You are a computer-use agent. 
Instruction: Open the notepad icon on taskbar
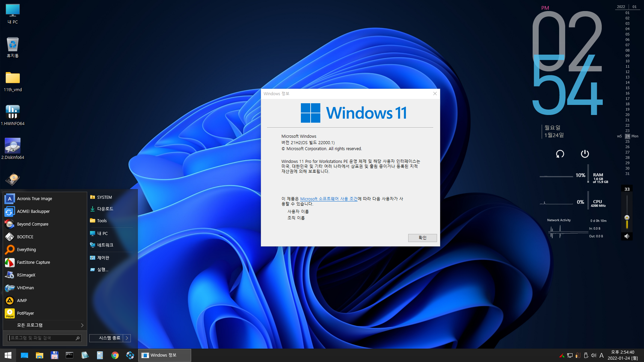(x=85, y=355)
